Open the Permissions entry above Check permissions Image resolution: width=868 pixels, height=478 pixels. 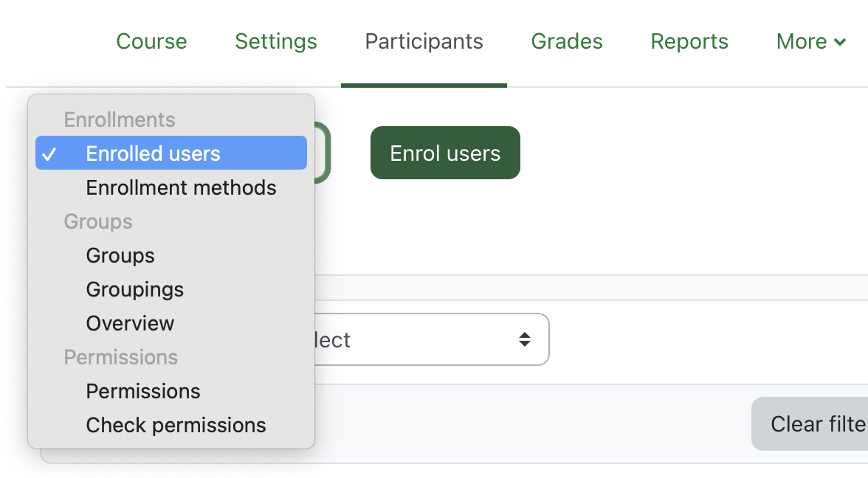coord(143,391)
